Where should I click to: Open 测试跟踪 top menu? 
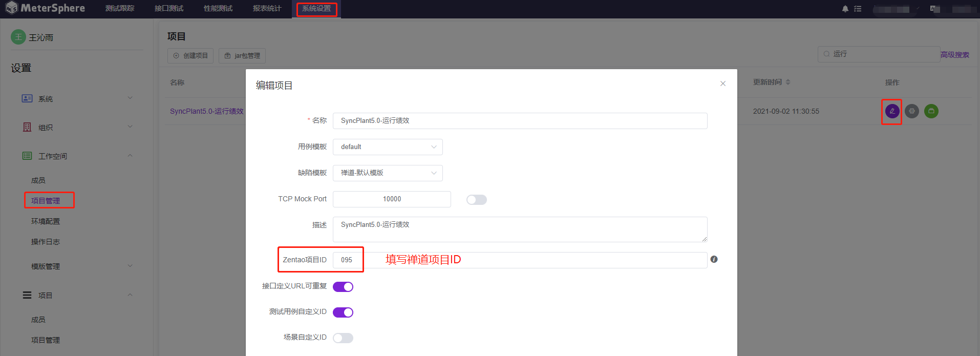click(120, 9)
